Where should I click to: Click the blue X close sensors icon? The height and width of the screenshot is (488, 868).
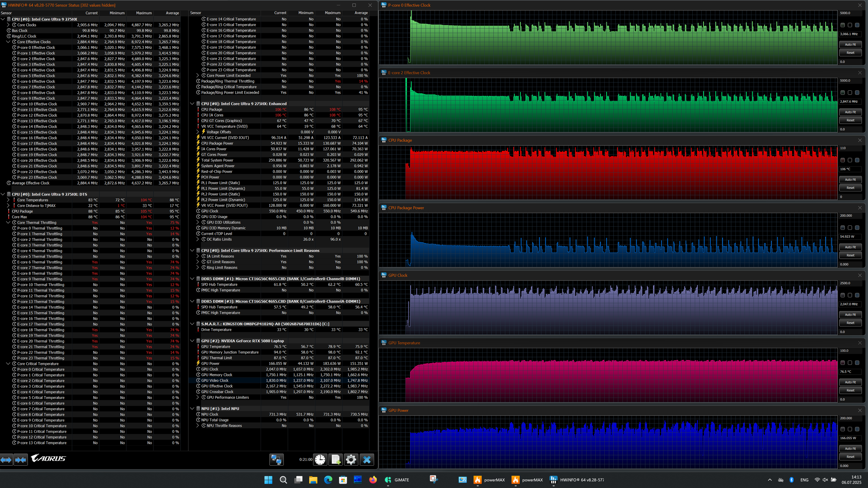click(367, 459)
